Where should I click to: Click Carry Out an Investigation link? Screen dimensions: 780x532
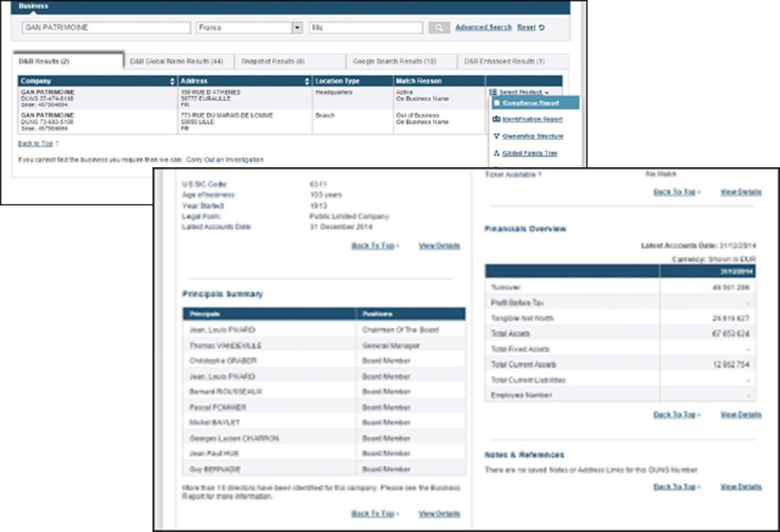[x=225, y=160]
